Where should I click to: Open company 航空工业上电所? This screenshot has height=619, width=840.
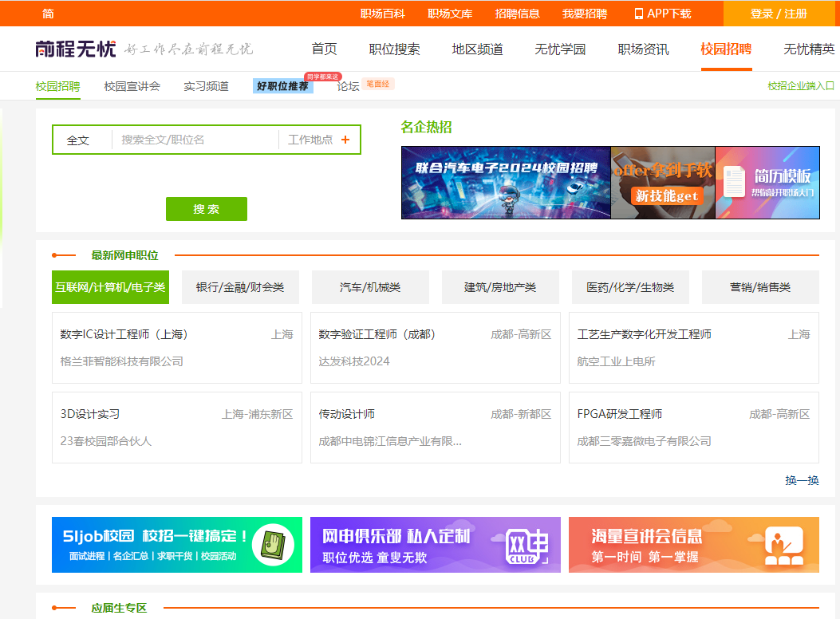tap(616, 361)
